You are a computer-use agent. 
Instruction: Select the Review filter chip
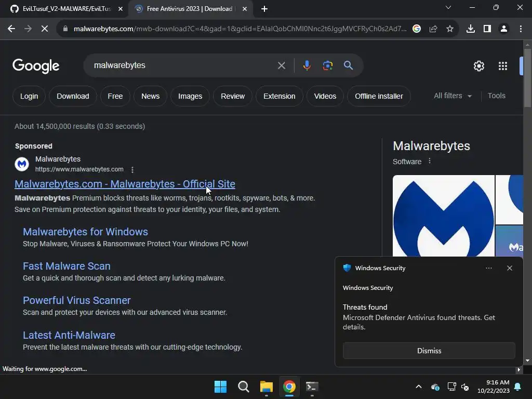click(x=233, y=96)
